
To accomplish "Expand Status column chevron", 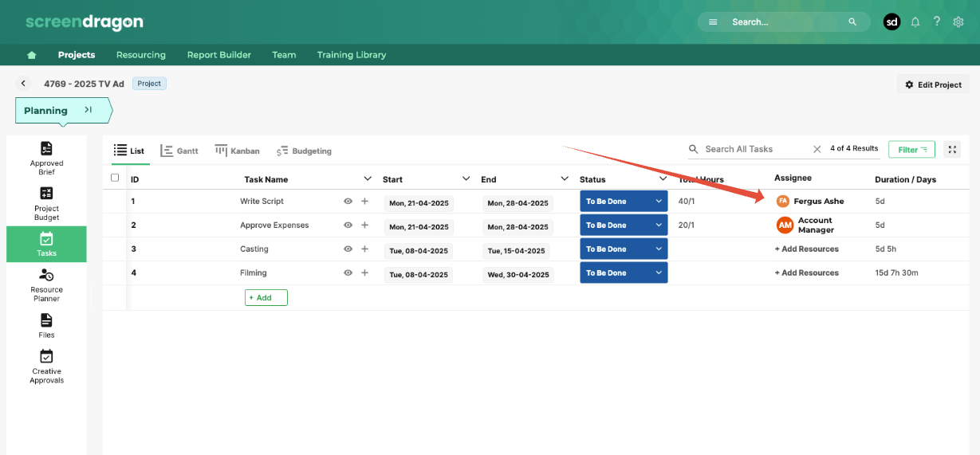I will point(663,178).
